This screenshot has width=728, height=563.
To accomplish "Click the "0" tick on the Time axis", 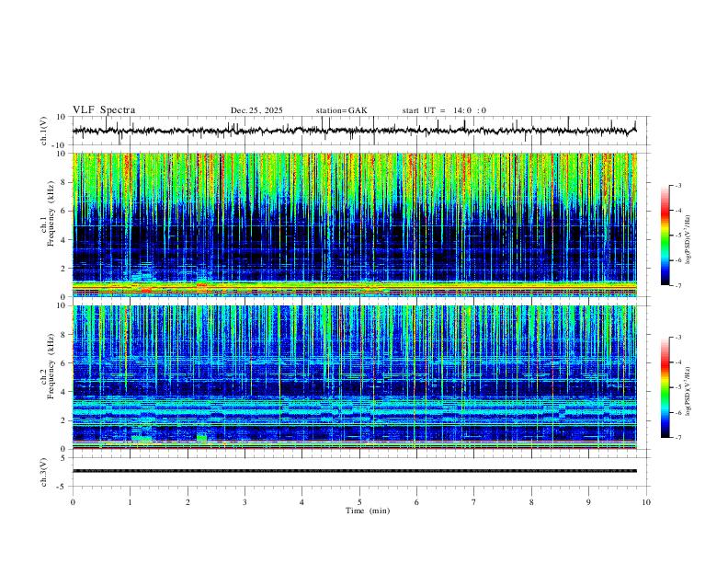I will (x=73, y=502).
